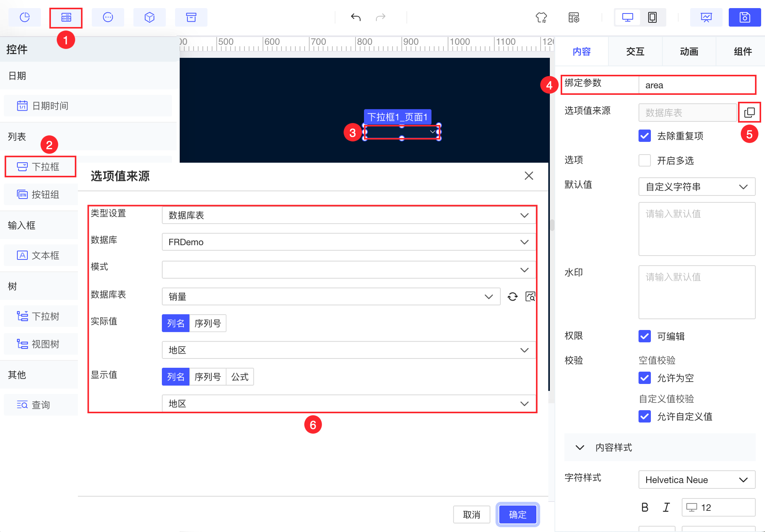Viewport: 765px width, 532px height.
Task: Click refresh icon next to 数据库表
Action: point(512,296)
